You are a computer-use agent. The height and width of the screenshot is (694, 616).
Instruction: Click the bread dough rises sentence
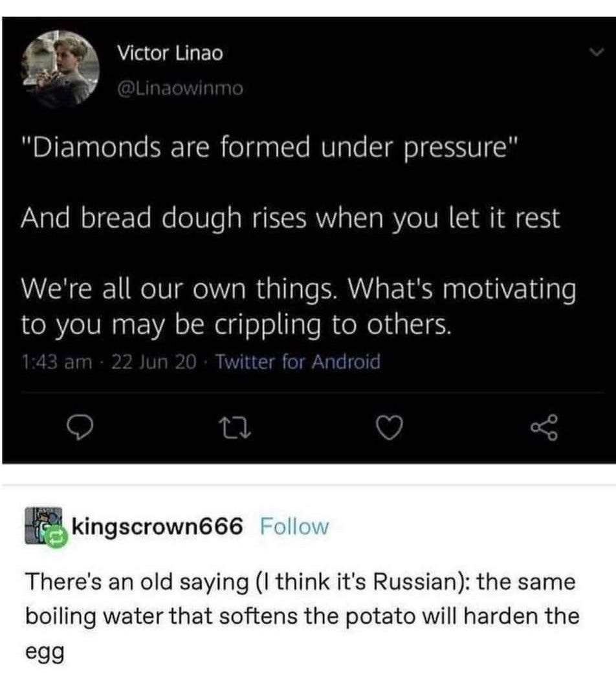click(290, 220)
